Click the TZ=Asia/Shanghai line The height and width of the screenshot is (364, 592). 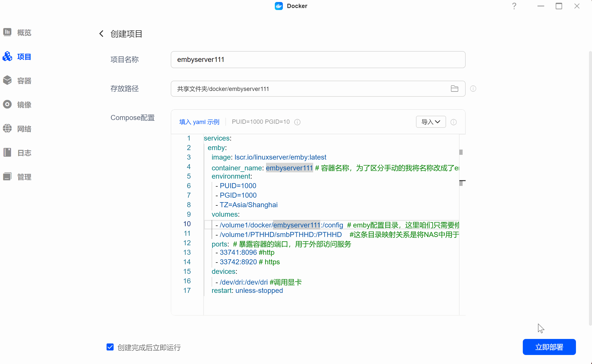pos(248,205)
